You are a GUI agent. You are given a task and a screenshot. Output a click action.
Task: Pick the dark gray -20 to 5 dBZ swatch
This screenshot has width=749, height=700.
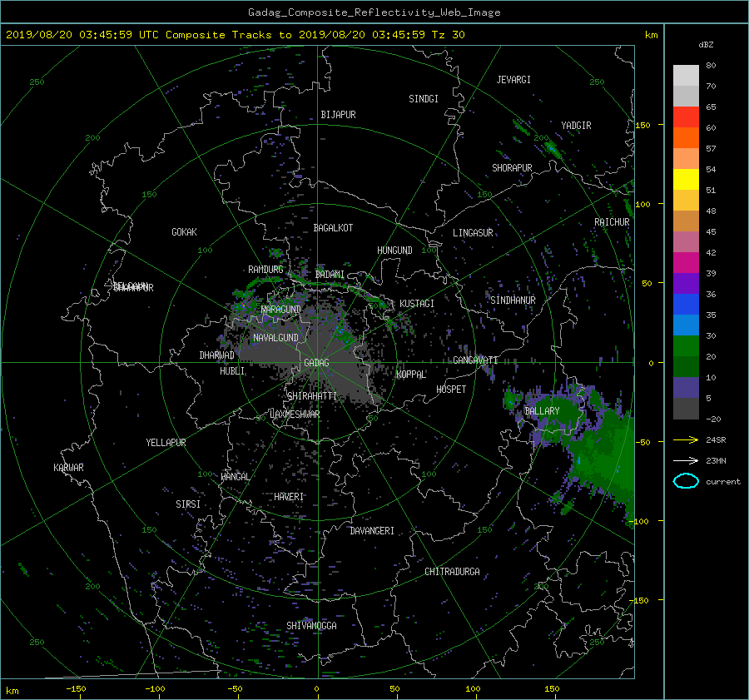pyautogui.click(x=686, y=408)
